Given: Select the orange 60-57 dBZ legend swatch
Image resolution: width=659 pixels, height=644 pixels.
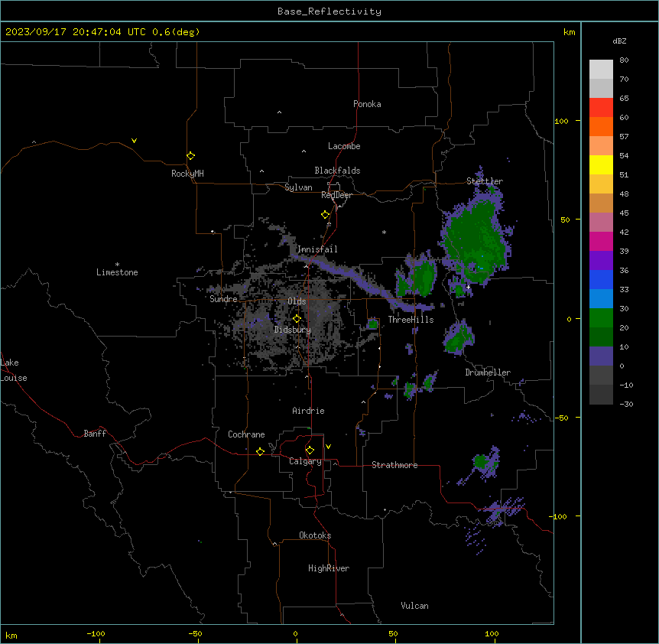Looking at the screenshot, I should coord(601,126).
